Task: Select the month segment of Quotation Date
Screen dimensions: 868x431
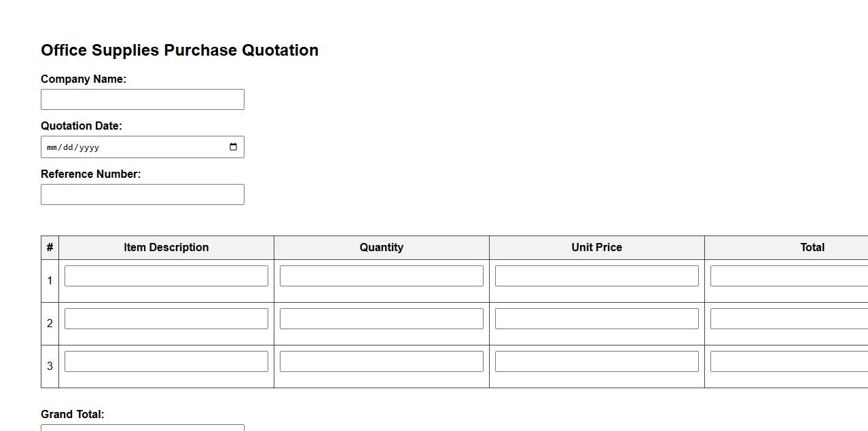Action: pyautogui.click(x=52, y=147)
